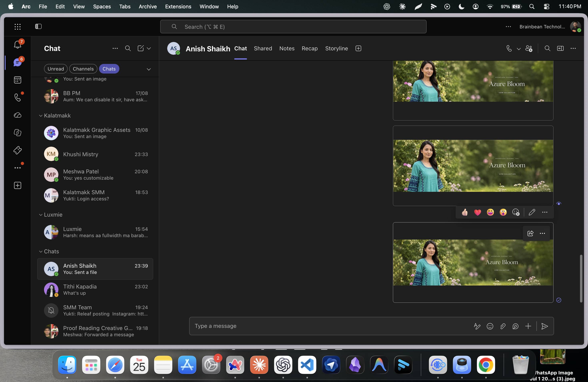Switch to the Shared tab
This screenshot has width=588, height=382.
click(263, 48)
